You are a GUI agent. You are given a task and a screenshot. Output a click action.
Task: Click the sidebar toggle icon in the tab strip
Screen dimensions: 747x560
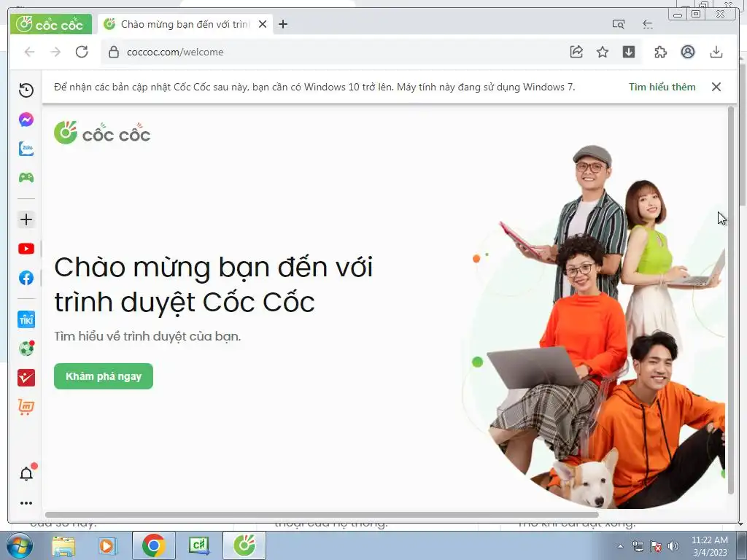tap(648, 24)
